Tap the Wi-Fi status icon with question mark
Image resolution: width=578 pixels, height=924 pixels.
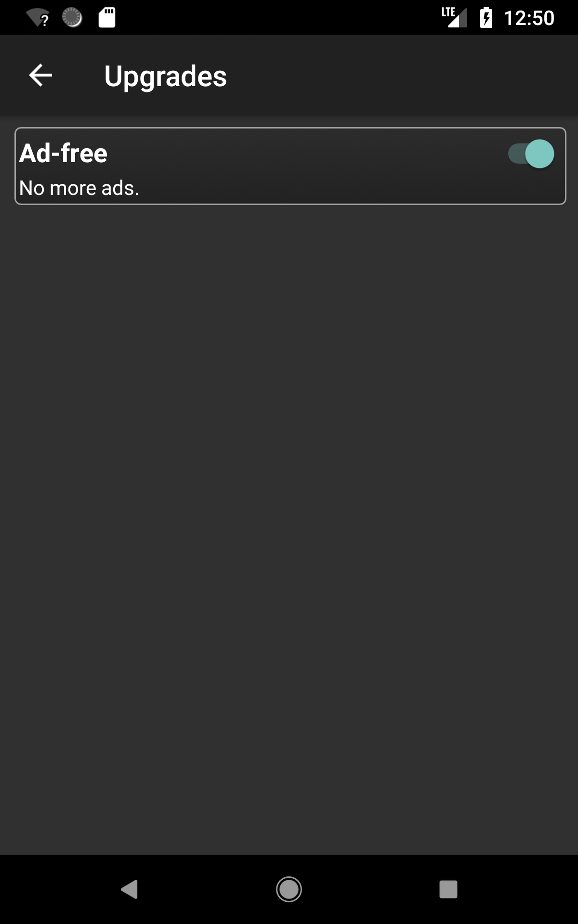pyautogui.click(x=38, y=18)
